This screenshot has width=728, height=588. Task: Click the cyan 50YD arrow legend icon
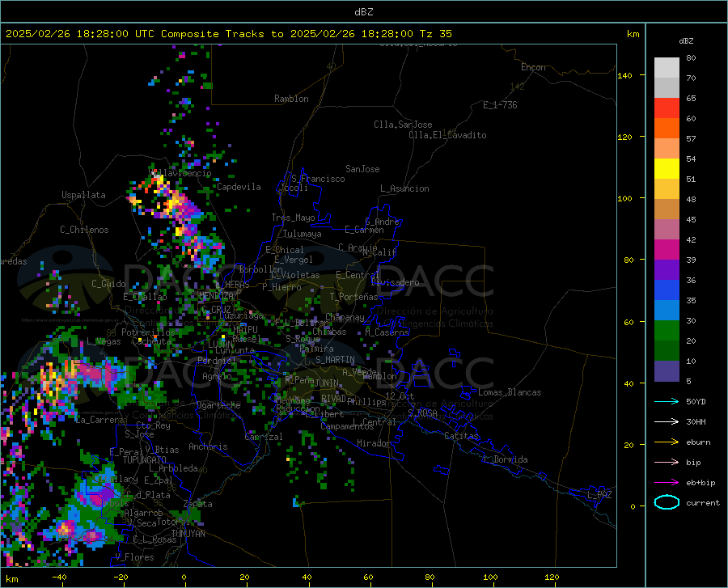667,401
